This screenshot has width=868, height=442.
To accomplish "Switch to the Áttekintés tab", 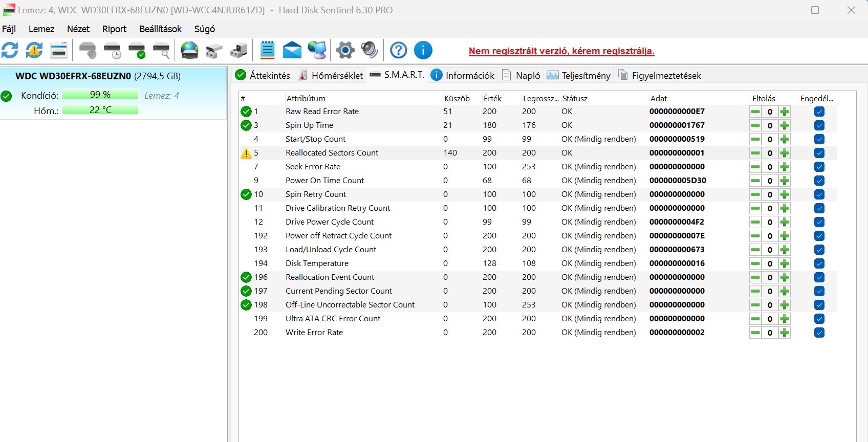I will (x=263, y=75).
